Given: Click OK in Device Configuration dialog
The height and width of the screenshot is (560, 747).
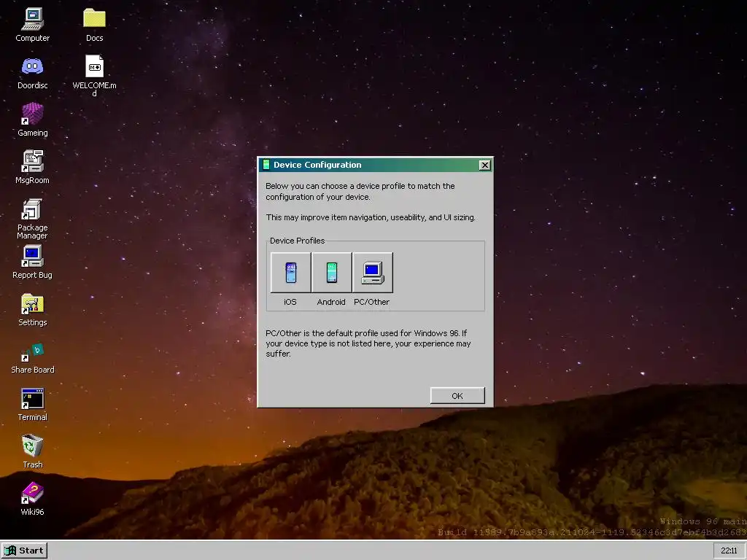Looking at the screenshot, I should pos(457,396).
